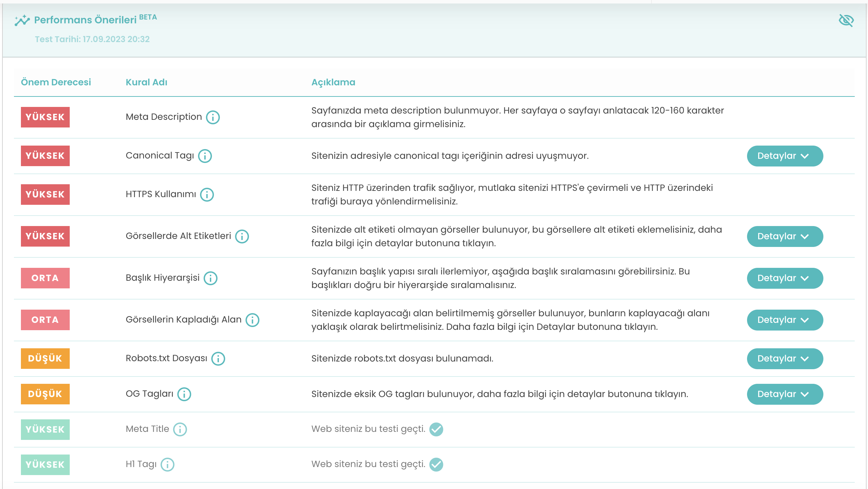The image size is (868, 489).
Task: Open info icon next to HTTPS Kullanımı
Action: point(207,195)
